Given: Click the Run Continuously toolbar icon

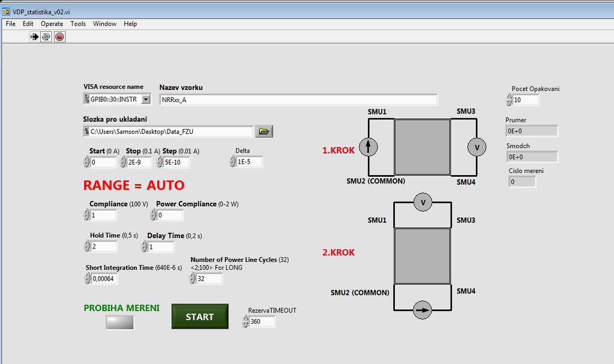Looking at the screenshot, I should point(46,37).
